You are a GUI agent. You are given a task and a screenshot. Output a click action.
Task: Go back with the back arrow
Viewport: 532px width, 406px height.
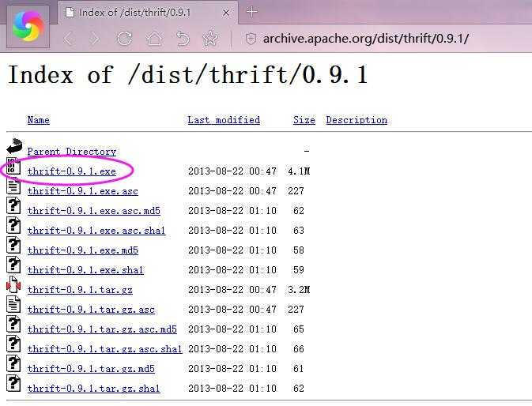click(69, 39)
